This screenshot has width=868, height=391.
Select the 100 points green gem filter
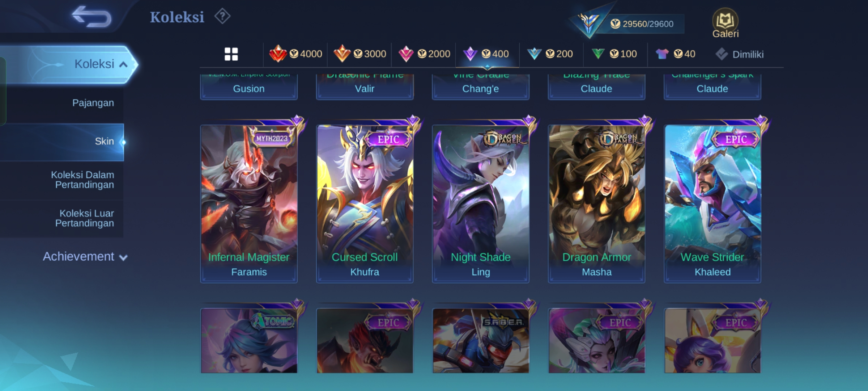click(614, 54)
